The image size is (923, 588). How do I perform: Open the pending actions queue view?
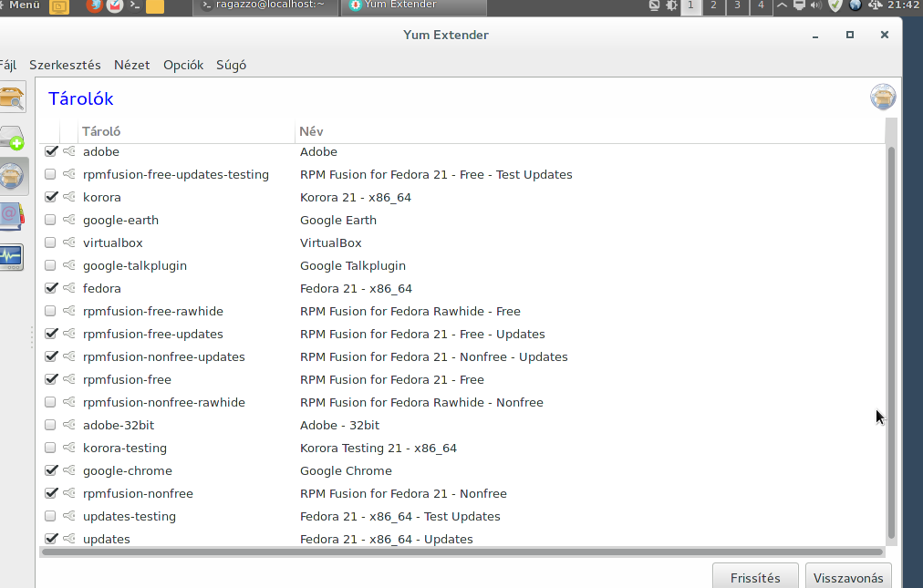12,138
